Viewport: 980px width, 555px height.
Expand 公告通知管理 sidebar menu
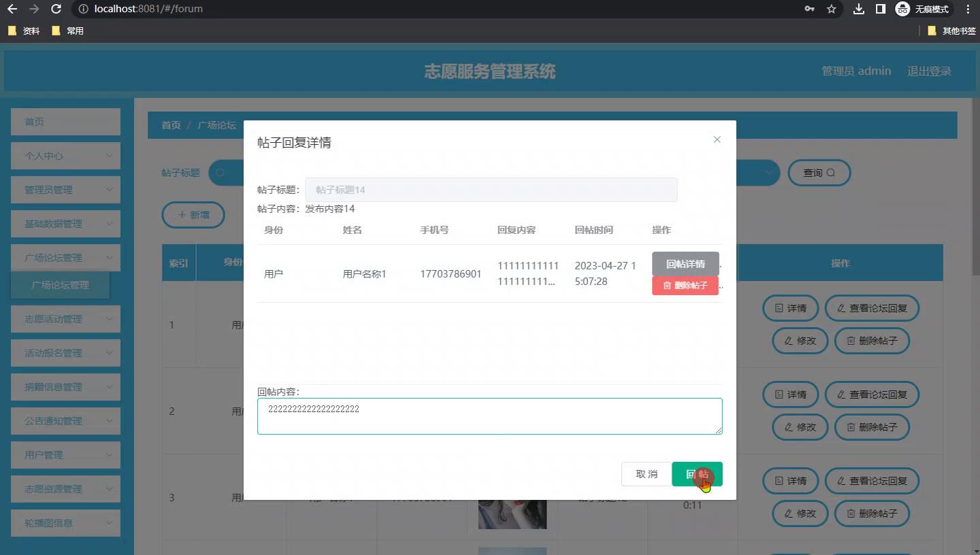(65, 421)
